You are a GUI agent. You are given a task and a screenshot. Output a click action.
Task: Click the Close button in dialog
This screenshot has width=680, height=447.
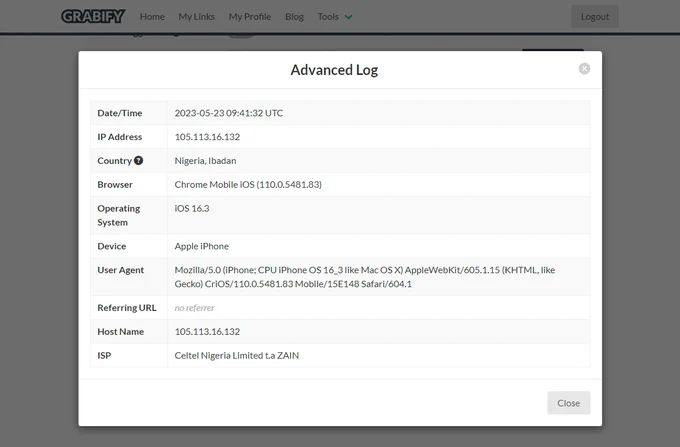pos(568,403)
